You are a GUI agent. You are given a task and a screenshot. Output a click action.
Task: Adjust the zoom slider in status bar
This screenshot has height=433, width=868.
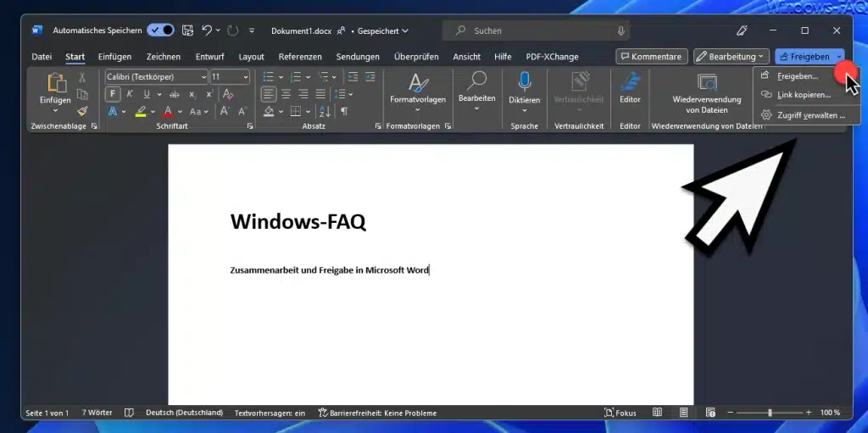pos(770,413)
